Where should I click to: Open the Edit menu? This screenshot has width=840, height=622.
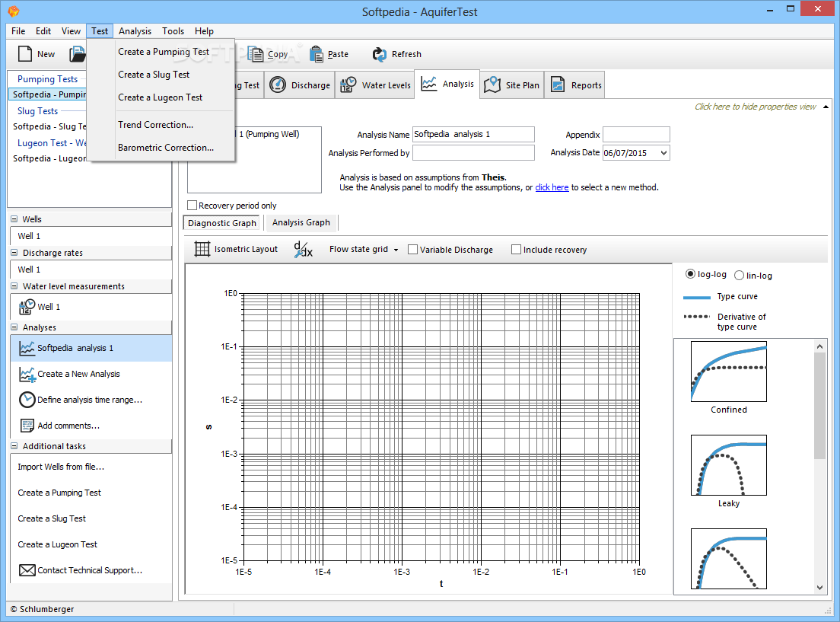click(x=43, y=31)
